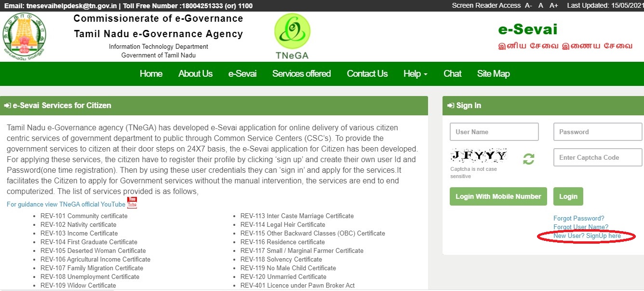Open the Site Map page
Viewport: 644px width, 291px height.
tap(493, 74)
